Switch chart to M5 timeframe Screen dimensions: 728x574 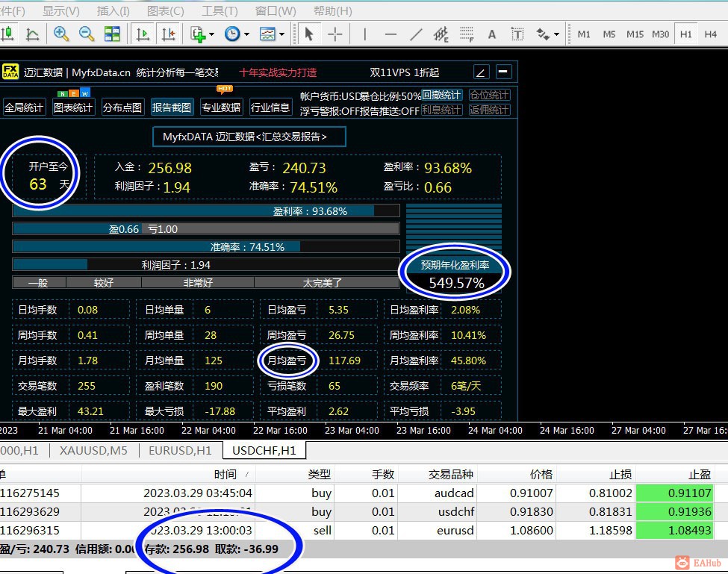pos(609,34)
